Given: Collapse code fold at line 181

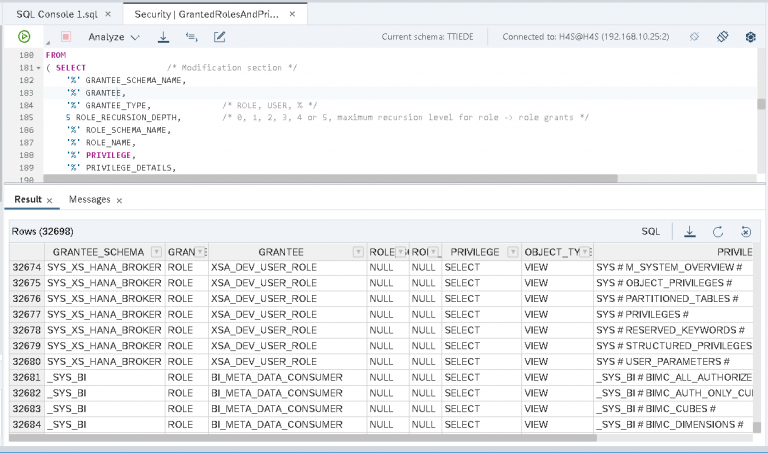Looking at the screenshot, I should tap(38, 67).
